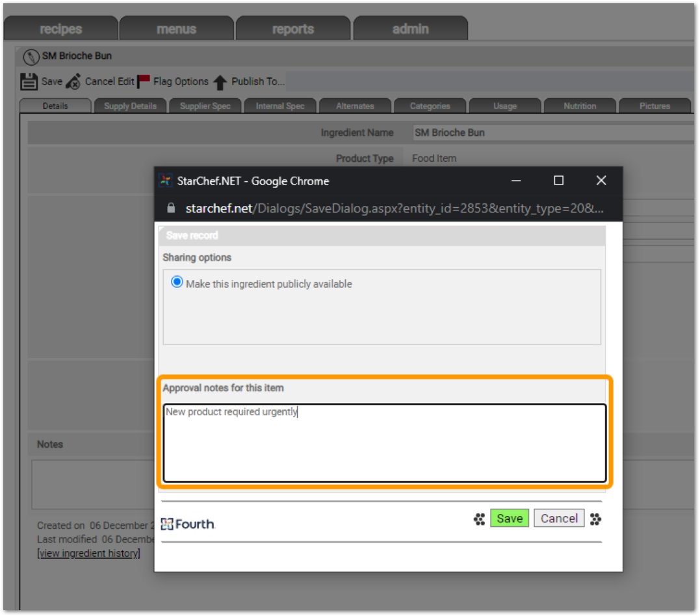Click Flag Options in the toolbar
This screenshot has height=616, width=700.
[x=181, y=82]
